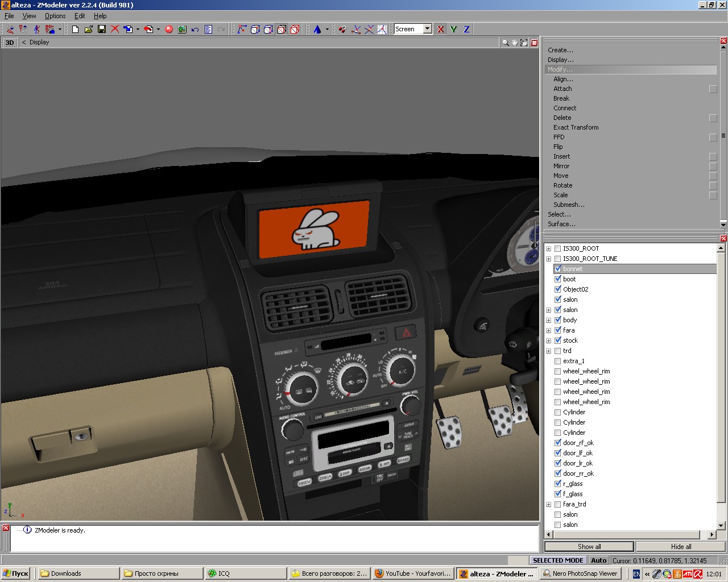Viewport: 728px width, 582px height.
Task: Open the Help menu
Action: click(100, 16)
